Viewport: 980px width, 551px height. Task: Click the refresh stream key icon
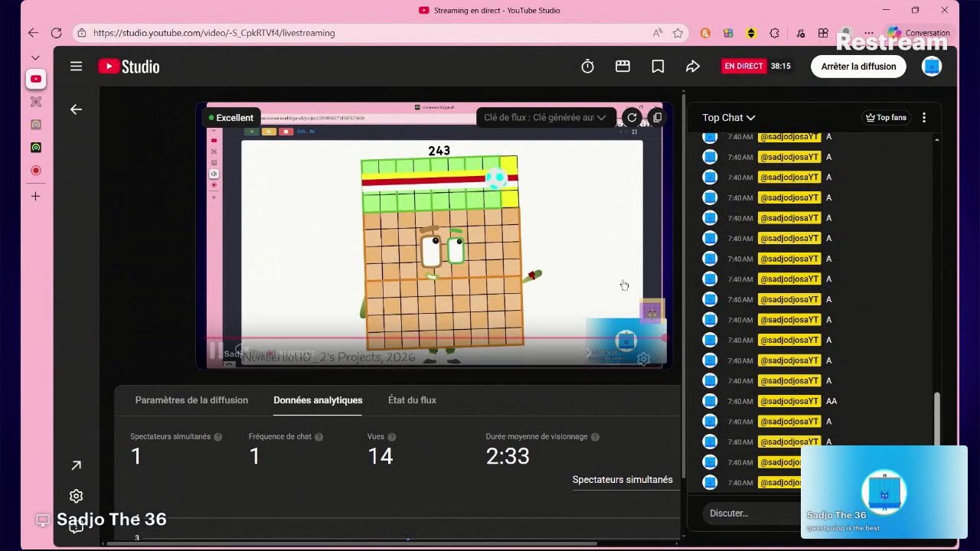point(632,117)
